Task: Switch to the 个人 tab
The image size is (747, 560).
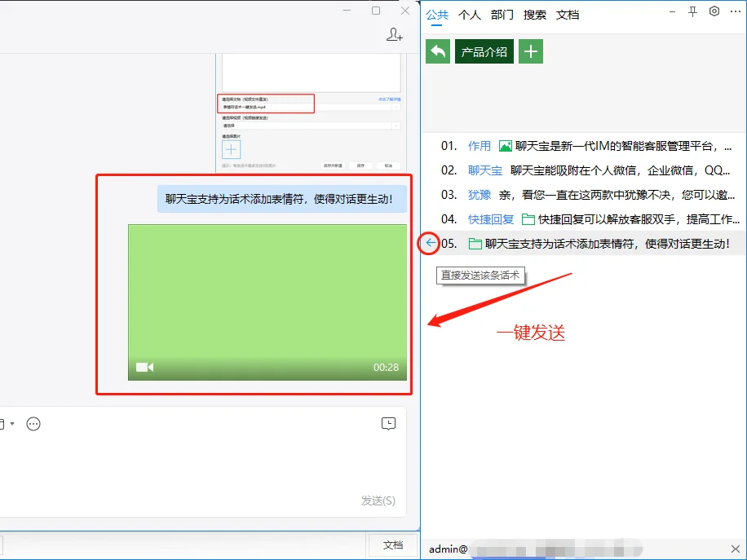Action: click(470, 15)
